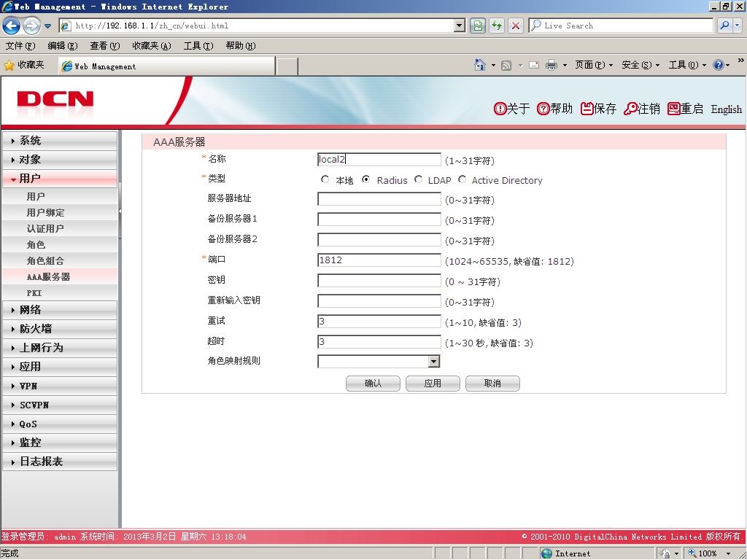747x560 pixels.
Task: Select the 本地 radio button
Action: pyautogui.click(x=325, y=179)
